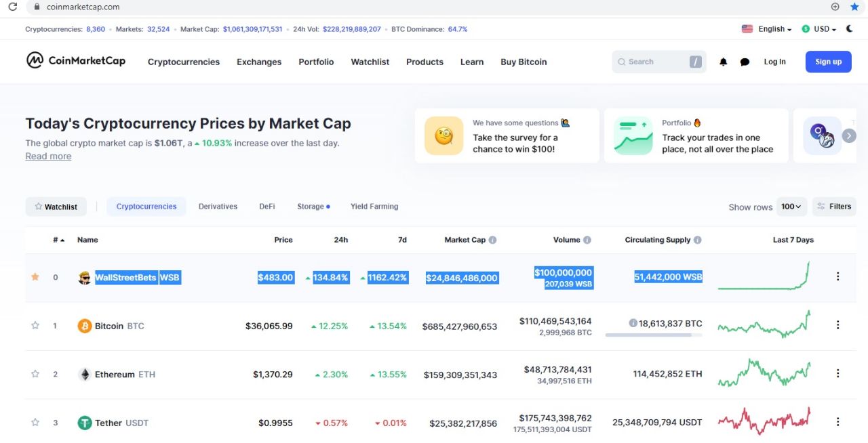Screen dimensions: 868x443
Task: Unstar WallStreetBets from the watchlist
Action: [35, 276]
